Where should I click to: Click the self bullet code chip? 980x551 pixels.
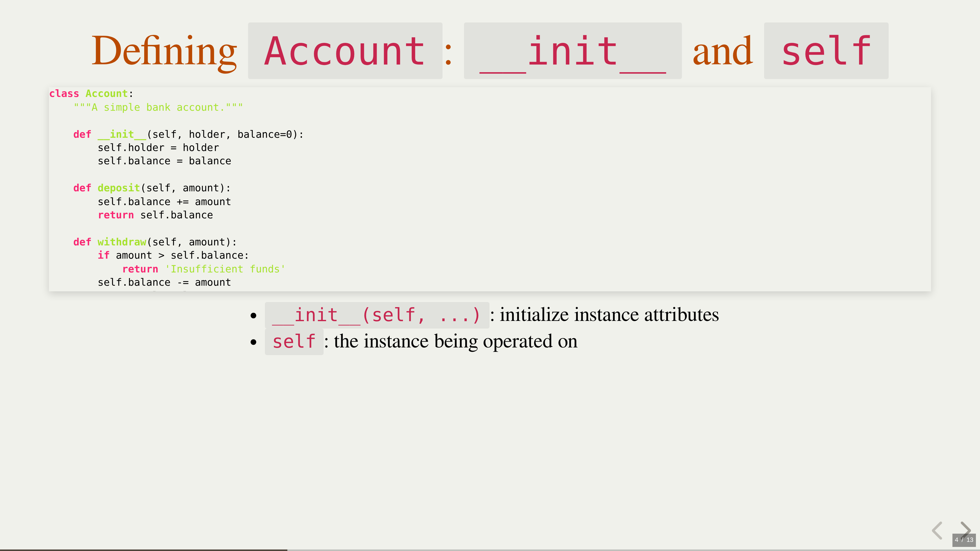coord(294,342)
